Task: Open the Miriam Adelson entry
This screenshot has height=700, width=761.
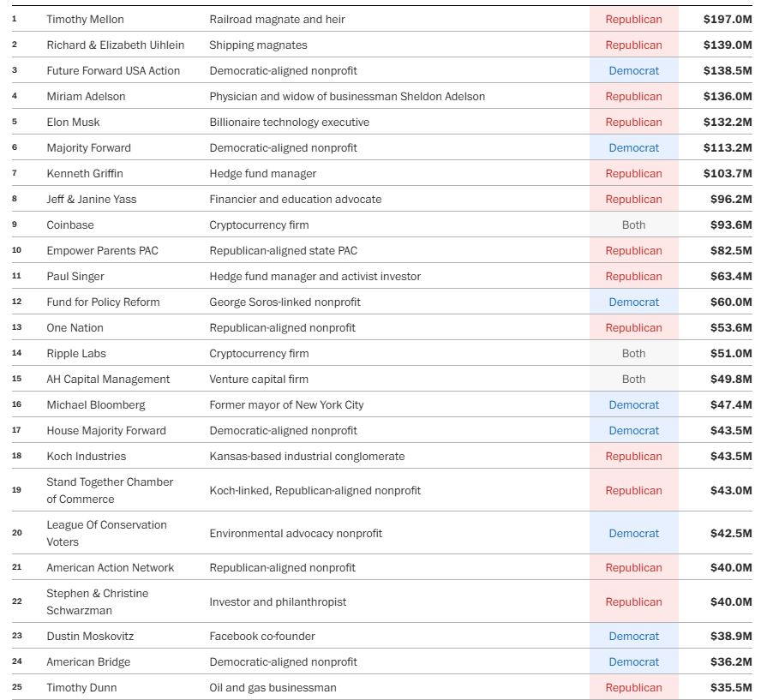Action: (x=86, y=96)
